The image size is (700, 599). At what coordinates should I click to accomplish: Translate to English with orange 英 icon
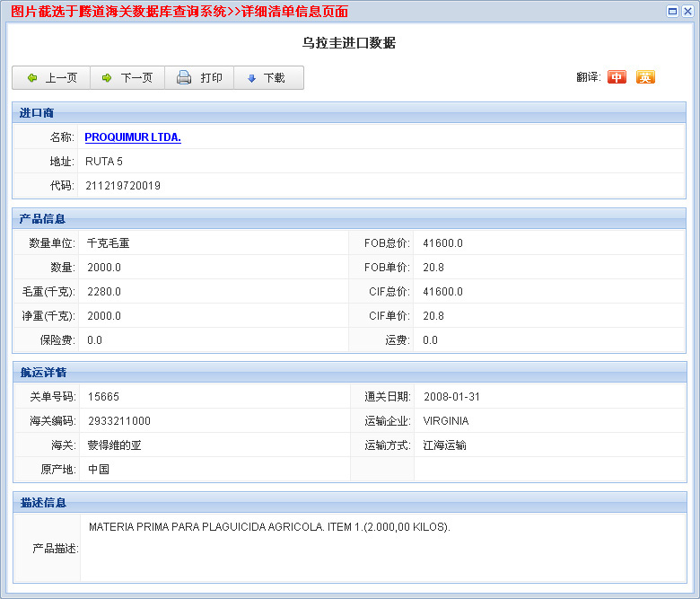click(x=645, y=77)
